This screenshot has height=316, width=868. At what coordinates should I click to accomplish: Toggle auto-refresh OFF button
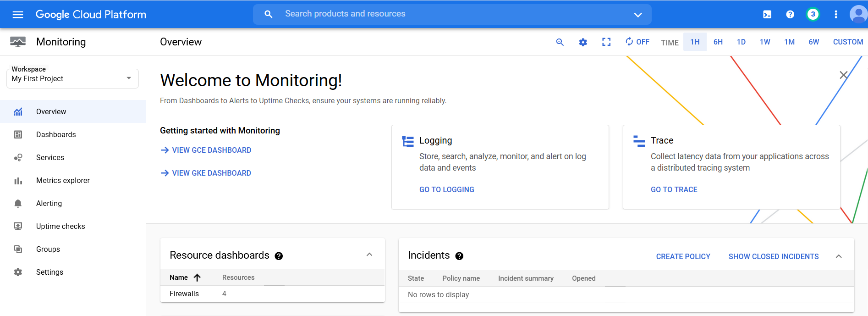[637, 42]
